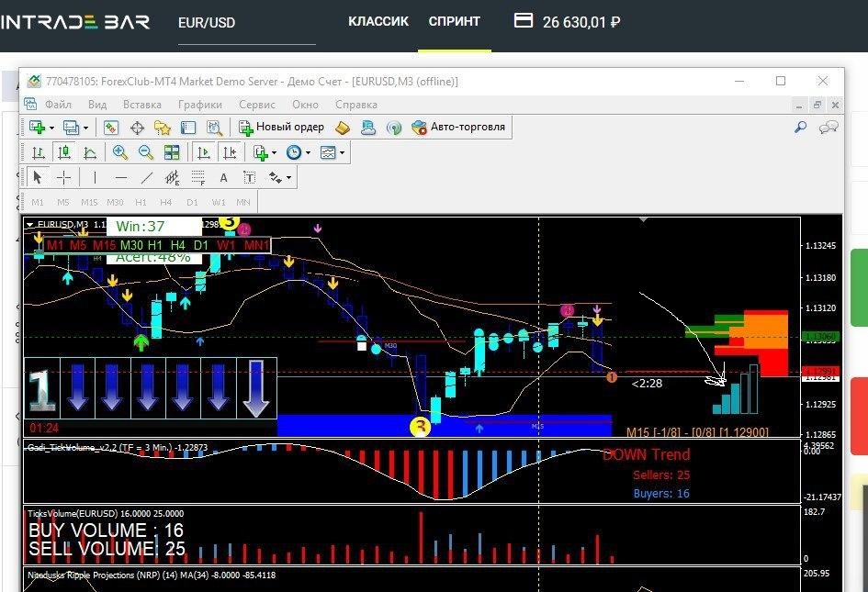868x592 pixels.
Task: Open the Графики menu
Action: click(200, 105)
